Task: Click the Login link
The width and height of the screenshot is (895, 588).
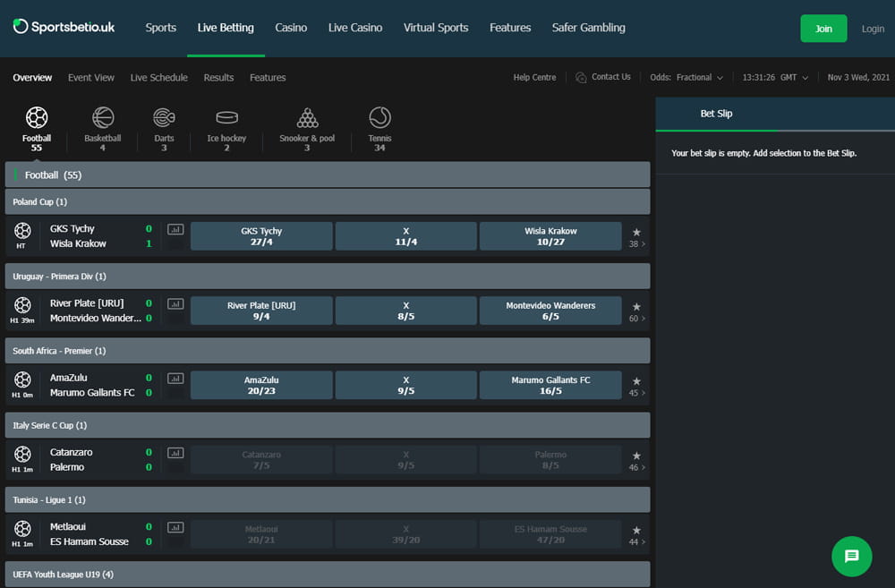Action: tap(873, 29)
